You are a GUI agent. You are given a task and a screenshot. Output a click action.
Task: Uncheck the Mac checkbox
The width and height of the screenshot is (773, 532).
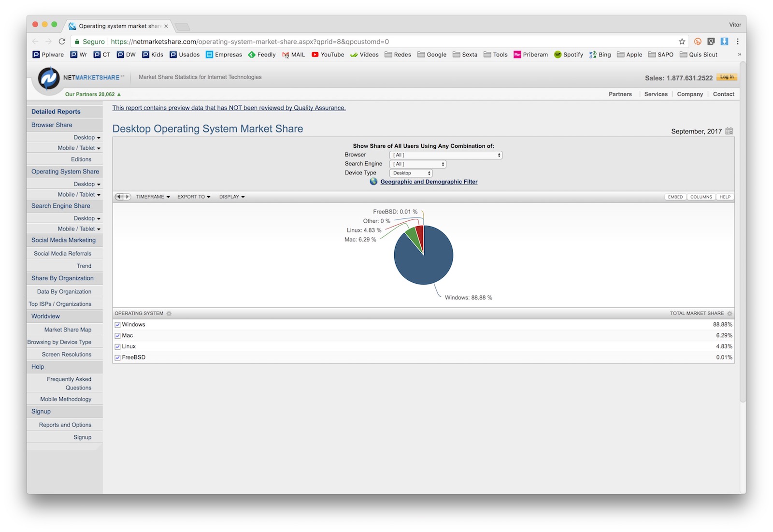[117, 336]
